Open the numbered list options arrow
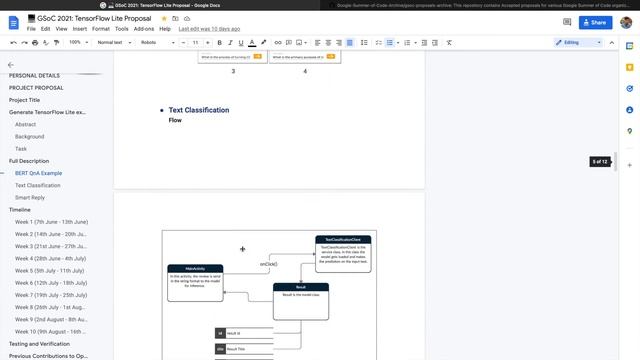Image resolution: width=640 pixels, height=360 pixels. coord(416,42)
